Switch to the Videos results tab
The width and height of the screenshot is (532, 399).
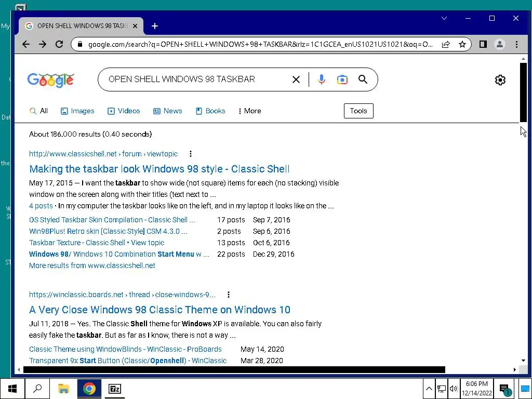pyautogui.click(x=124, y=111)
